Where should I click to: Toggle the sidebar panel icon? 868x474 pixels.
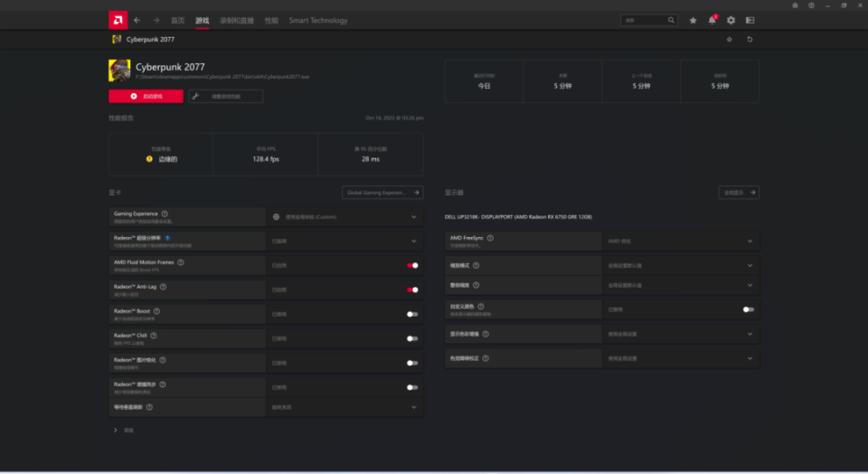tap(750, 21)
